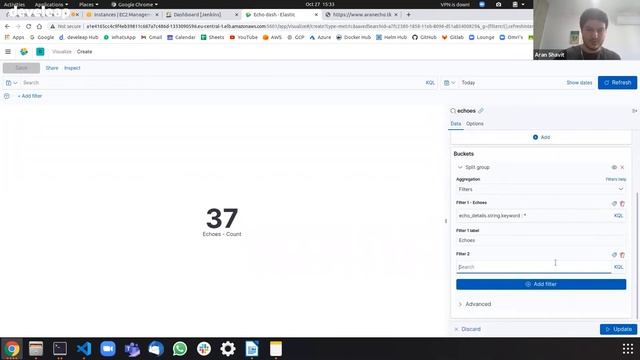Click the Filter 1 label Echoes field

click(541, 240)
